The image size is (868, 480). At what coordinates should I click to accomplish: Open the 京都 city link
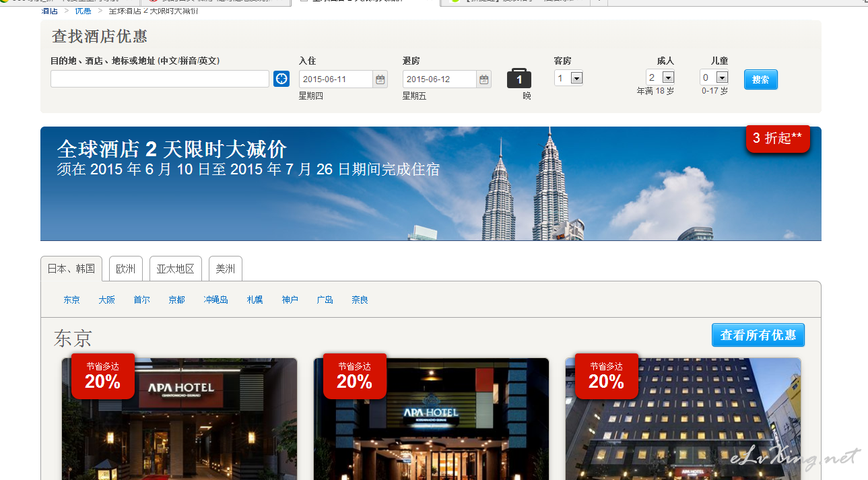pos(176,300)
